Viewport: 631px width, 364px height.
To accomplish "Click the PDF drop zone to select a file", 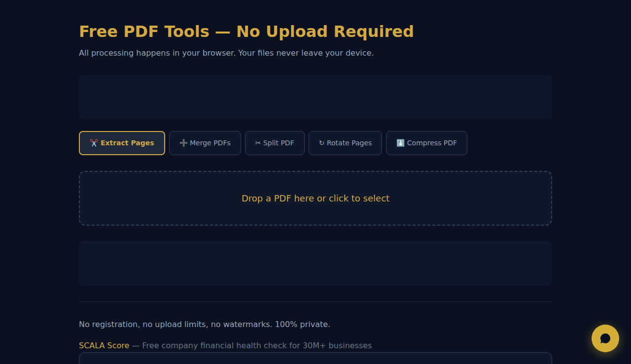I will (315, 198).
